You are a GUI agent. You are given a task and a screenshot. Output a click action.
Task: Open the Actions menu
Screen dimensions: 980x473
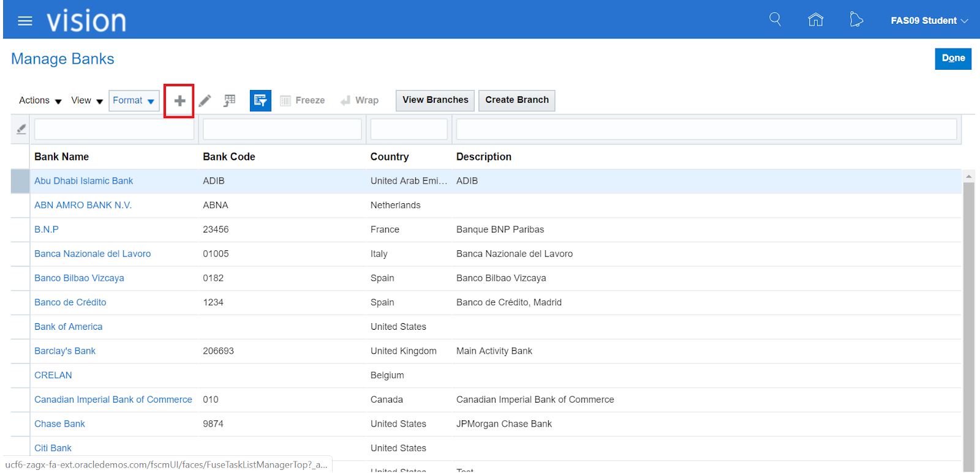pyautogui.click(x=40, y=100)
